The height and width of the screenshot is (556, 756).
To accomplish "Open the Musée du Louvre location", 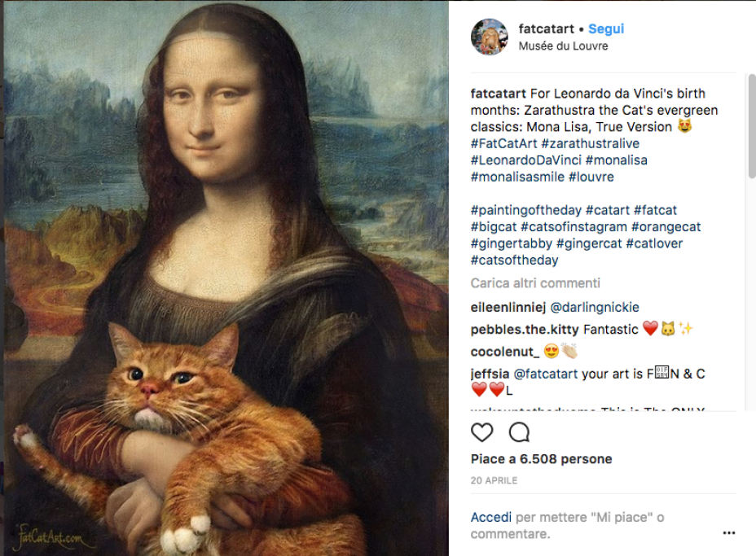I will click(x=563, y=46).
